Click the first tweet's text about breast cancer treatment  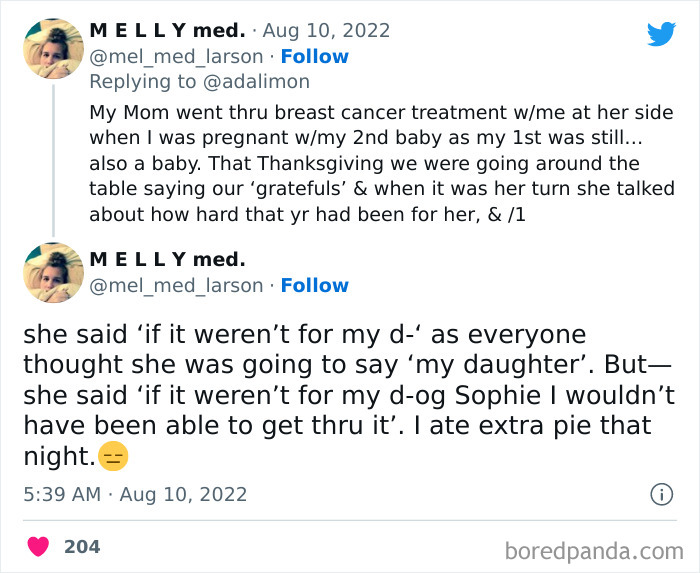point(380,163)
